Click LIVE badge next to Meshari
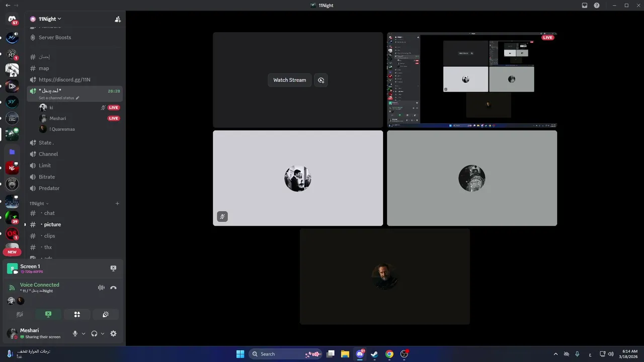Viewport: 644px width, 362px height. pos(114,119)
